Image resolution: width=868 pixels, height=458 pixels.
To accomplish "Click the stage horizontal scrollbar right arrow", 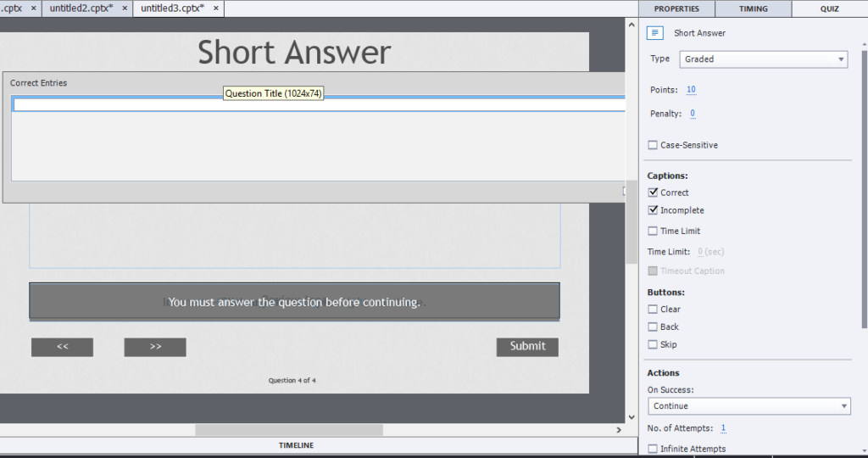I will pyautogui.click(x=619, y=430).
